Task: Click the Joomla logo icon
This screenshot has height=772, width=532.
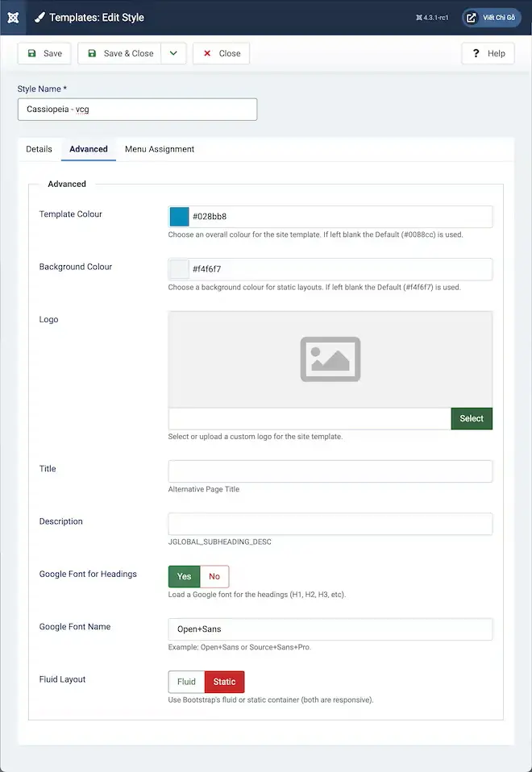Action: coord(13,17)
